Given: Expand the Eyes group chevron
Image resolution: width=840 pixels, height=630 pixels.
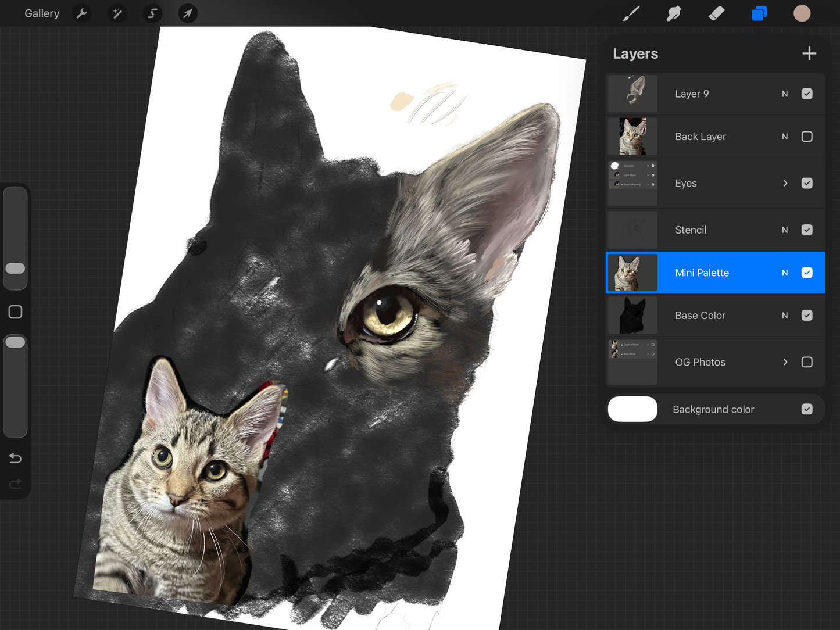Looking at the screenshot, I should click(785, 183).
